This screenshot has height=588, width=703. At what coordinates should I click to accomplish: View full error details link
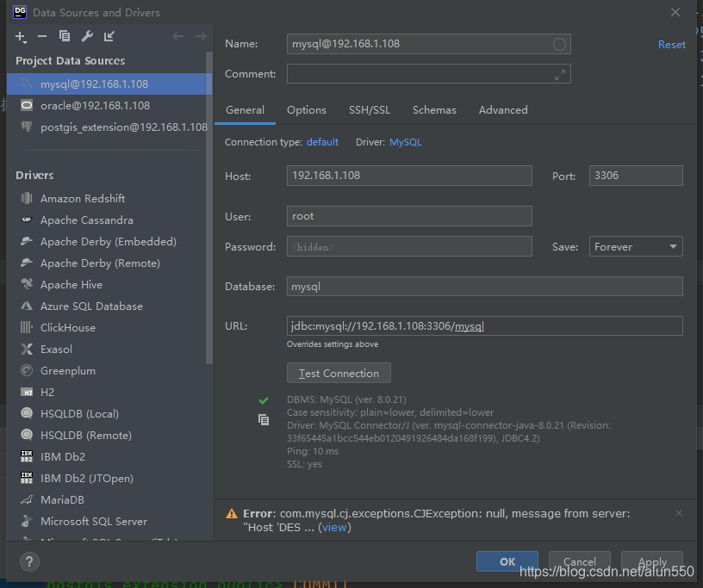(334, 528)
